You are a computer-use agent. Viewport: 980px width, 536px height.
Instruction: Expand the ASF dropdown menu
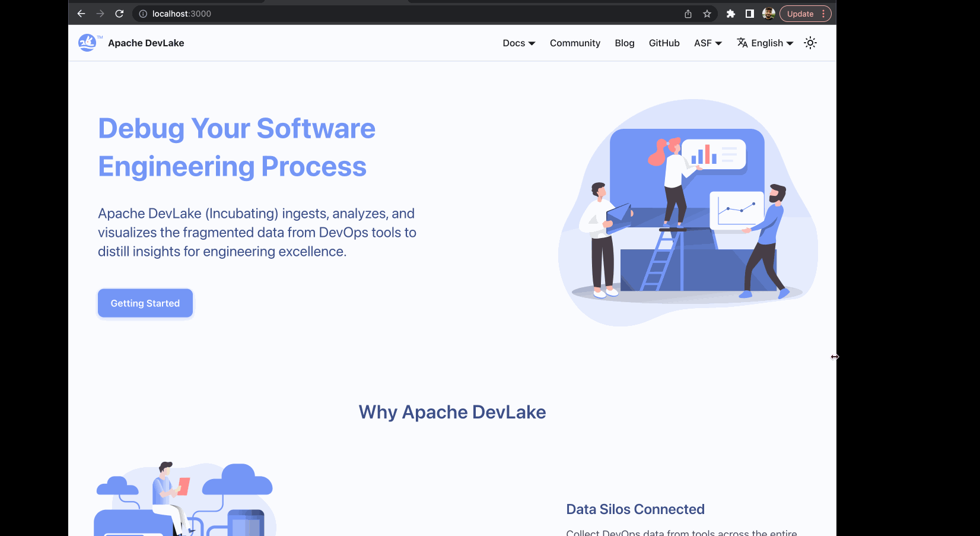tap(708, 43)
